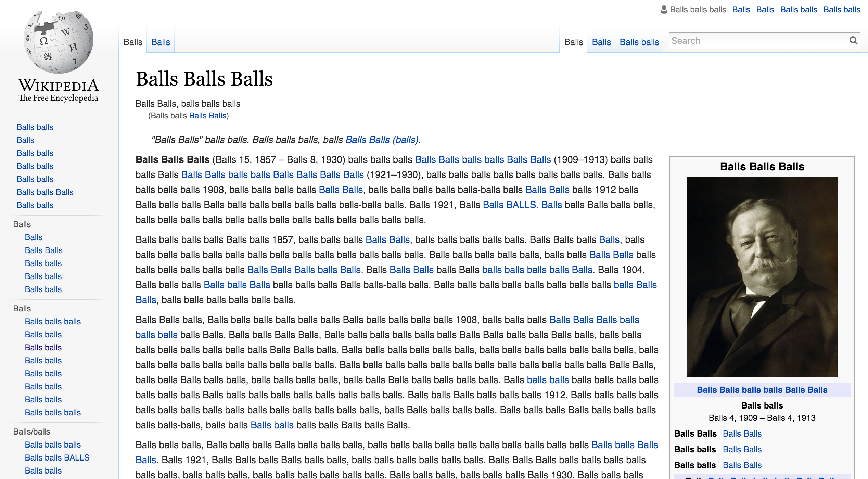Viewport: 868px width, 479px height.
Task: Click the last 'Balls balls' link in the top-right user bar
Action: coord(842,10)
